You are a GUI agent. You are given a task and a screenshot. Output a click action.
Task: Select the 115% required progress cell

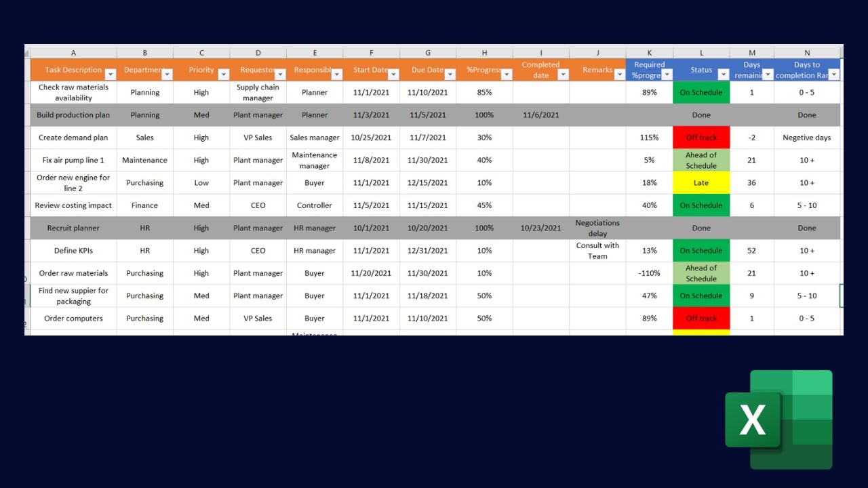coord(650,138)
